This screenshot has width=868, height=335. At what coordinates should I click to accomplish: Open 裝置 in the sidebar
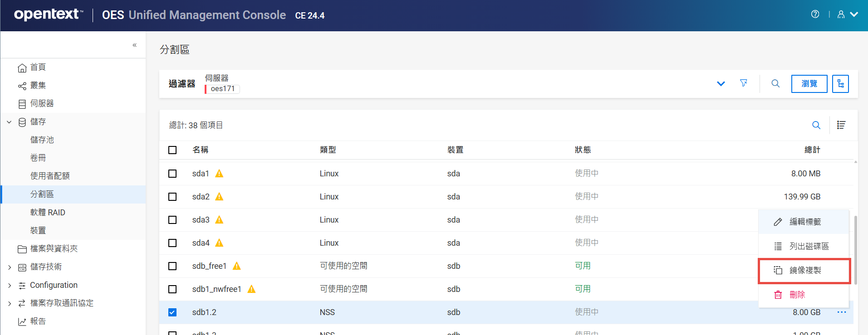pos(38,231)
